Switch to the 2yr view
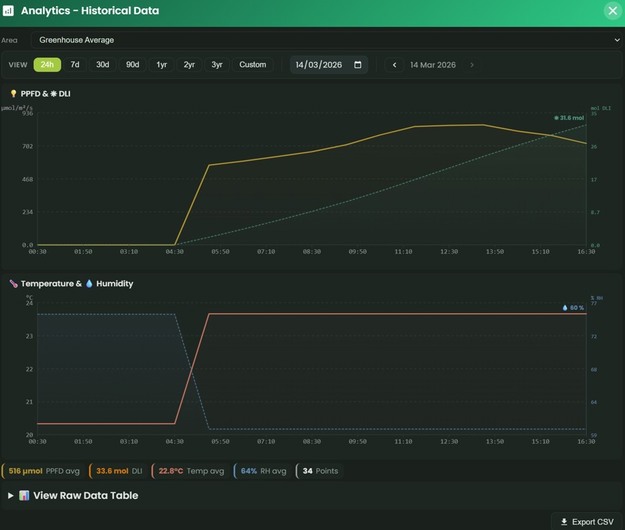Viewport: 625px width, 530px height. [189, 65]
